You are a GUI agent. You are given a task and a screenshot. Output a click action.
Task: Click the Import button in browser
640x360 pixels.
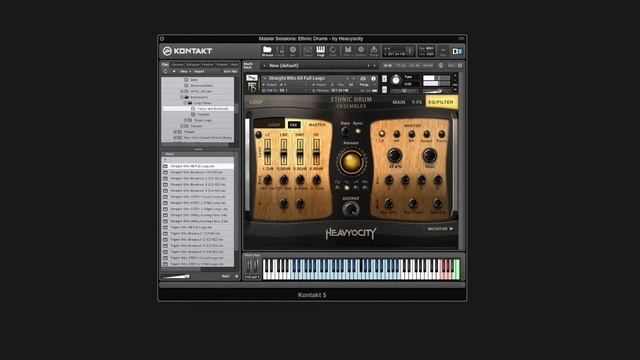[199, 71]
